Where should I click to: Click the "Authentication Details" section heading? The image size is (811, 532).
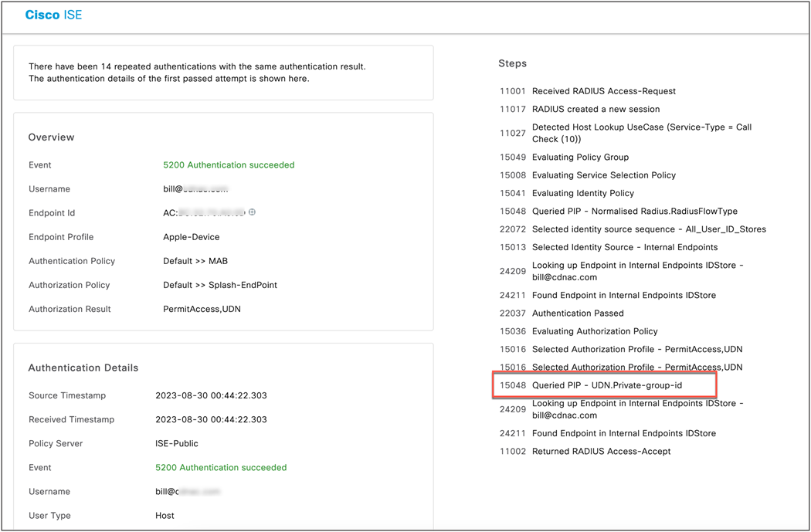(x=83, y=368)
